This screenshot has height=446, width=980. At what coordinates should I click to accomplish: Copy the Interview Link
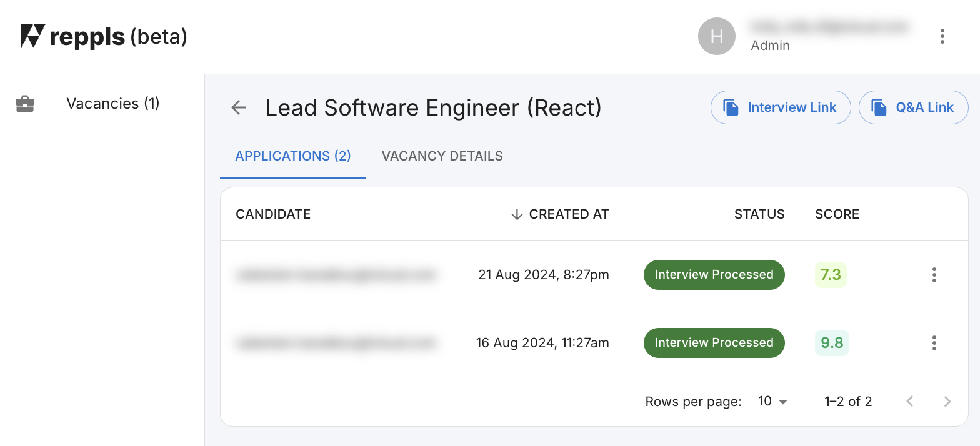coord(780,107)
